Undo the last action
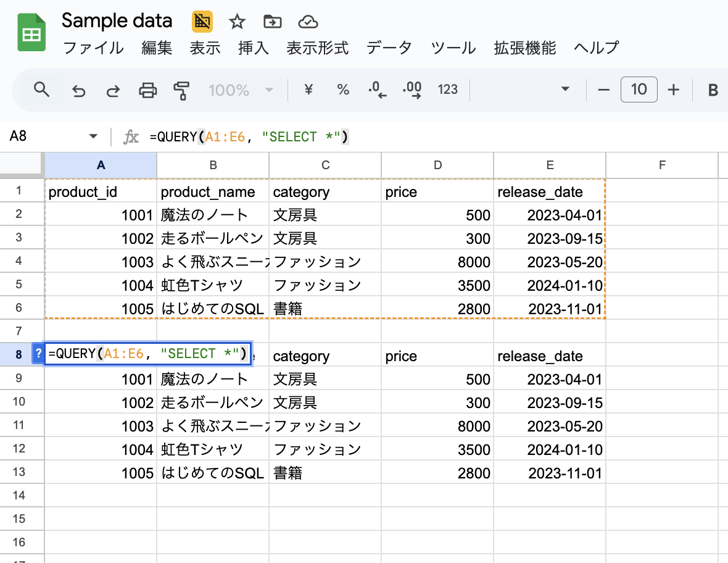The width and height of the screenshot is (728, 563). click(x=79, y=91)
